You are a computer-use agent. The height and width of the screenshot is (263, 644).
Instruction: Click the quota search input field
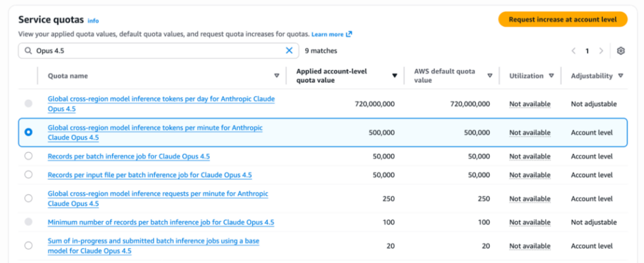[x=158, y=51]
